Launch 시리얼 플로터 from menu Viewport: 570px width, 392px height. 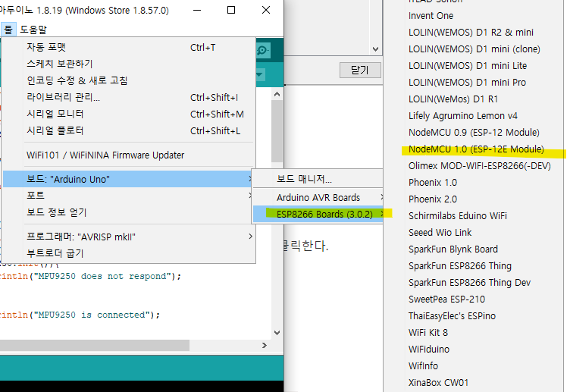[x=129, y=131]
